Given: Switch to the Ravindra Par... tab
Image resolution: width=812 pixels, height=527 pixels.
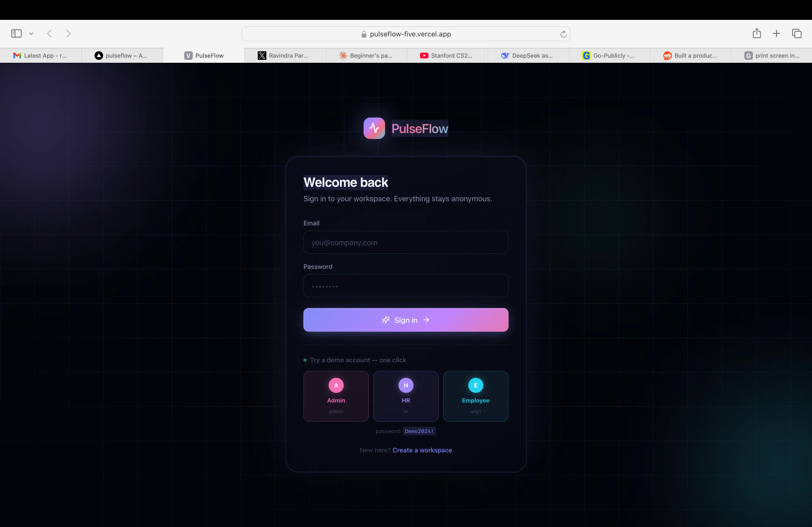Looking at the screenshot, I should (285, 55).
